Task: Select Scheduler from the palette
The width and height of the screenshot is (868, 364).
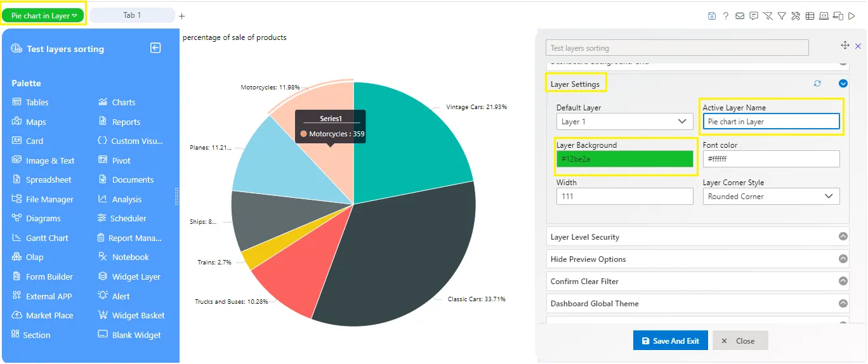Action: click(x=122, y=218)
